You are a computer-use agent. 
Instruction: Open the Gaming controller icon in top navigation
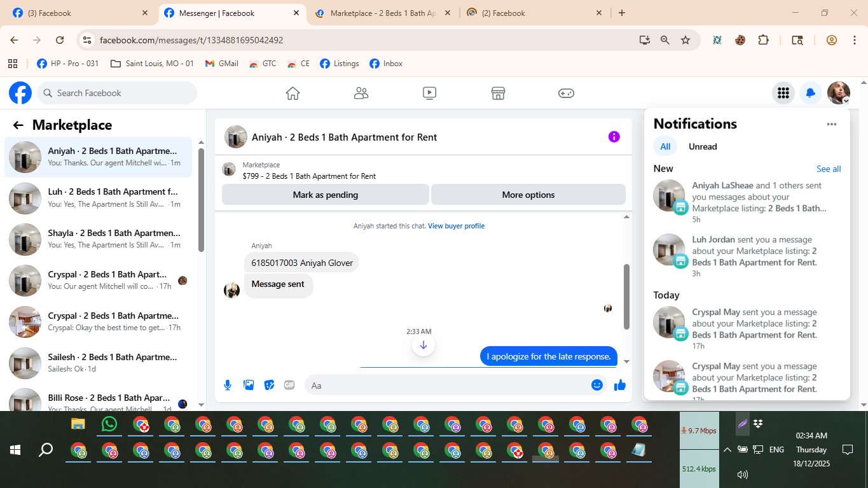[x=566, y=94]
